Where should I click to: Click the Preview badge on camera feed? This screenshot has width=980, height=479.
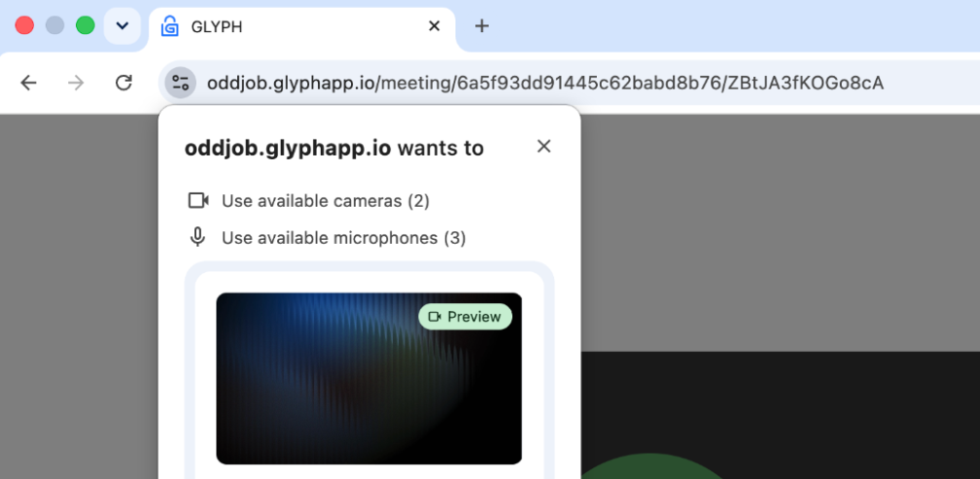tap(465, 317)
